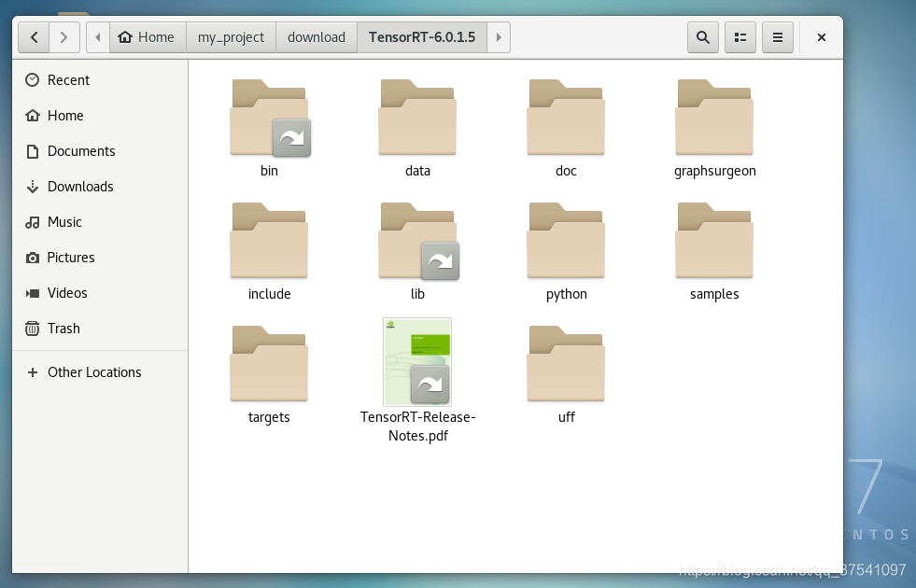Open Videos in the sidebar
The image size is (916, 588).
(x=100, y=293)
